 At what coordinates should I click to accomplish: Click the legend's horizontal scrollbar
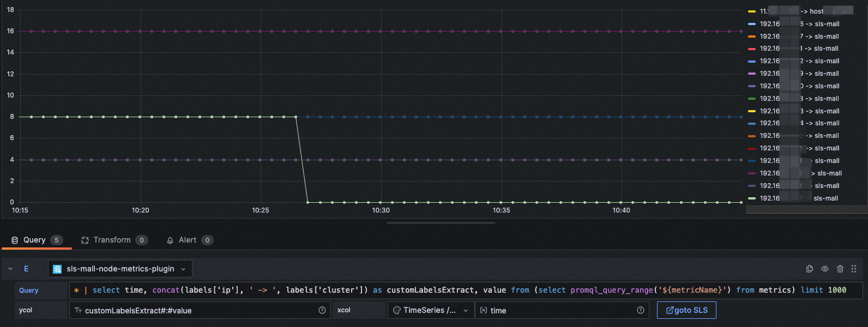point(806,210)
